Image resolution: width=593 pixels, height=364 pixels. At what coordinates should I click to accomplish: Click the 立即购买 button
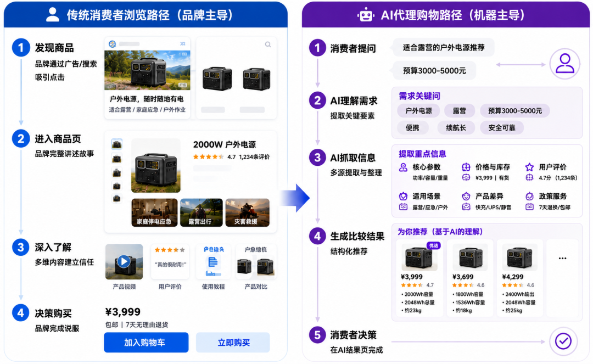point(233,343)
